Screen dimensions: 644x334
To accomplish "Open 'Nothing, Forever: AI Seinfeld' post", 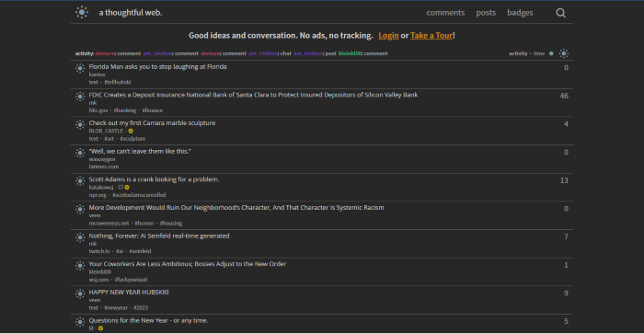I will 159,236.
